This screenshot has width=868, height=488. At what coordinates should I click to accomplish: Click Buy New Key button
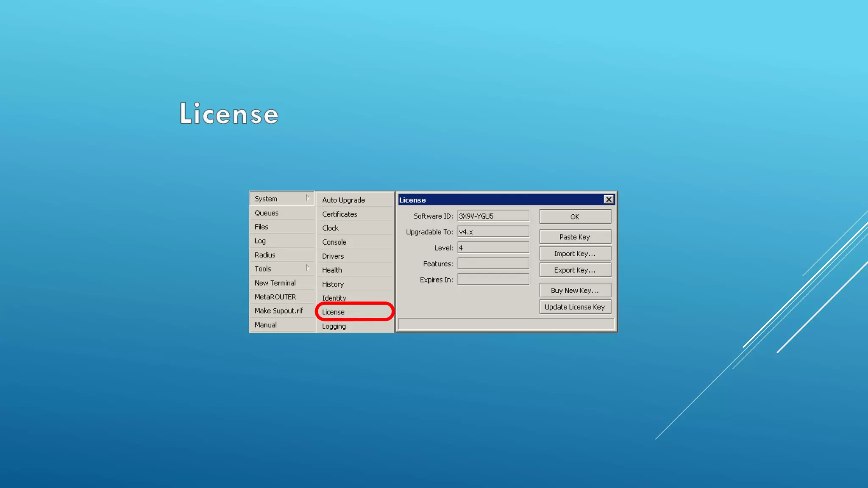(575, 291)
